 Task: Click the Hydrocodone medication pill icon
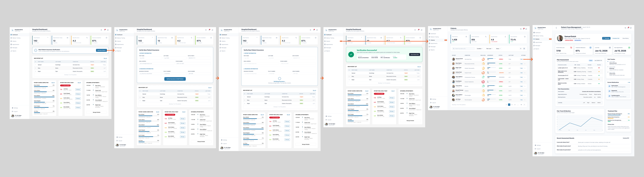pos(609,86)
